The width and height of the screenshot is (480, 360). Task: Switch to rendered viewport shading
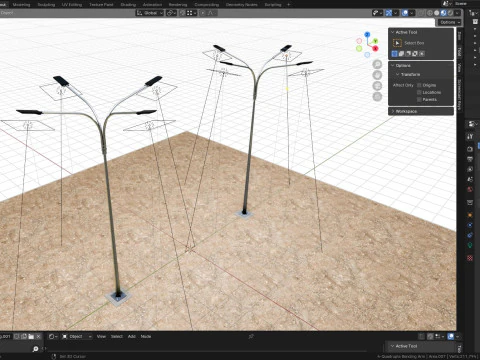pos(450,13)
